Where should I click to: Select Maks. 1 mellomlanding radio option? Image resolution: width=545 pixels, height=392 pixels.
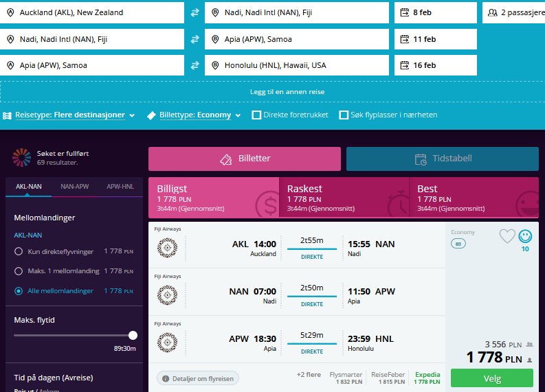pos(19,271)
